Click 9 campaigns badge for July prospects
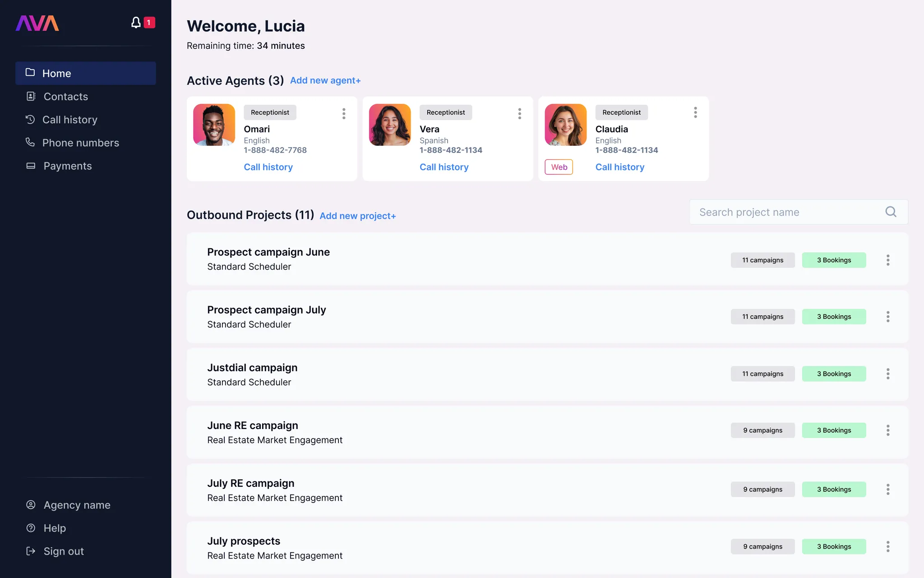Screen dimensions: 924x578 click(763, 546)
